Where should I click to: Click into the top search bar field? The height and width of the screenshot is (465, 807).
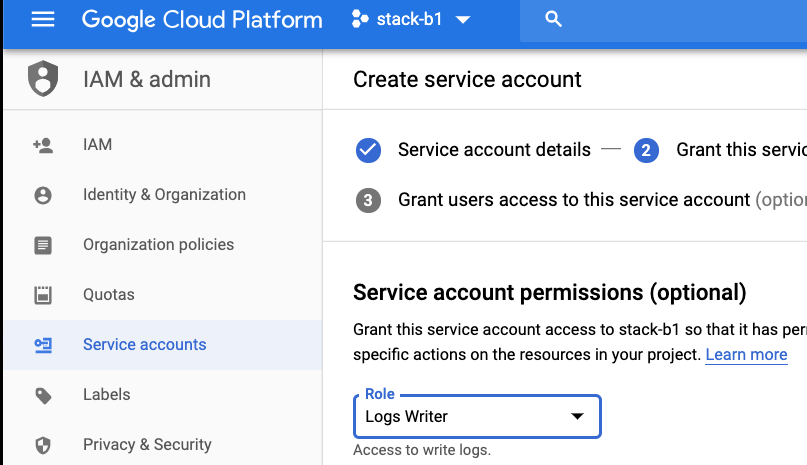point(663,20)
